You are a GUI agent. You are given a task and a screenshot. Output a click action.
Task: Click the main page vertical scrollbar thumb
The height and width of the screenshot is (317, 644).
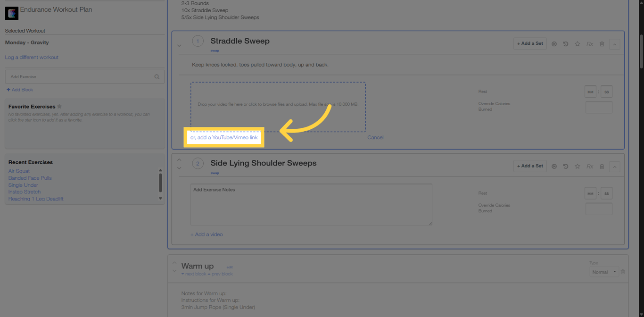pos(641,52)
